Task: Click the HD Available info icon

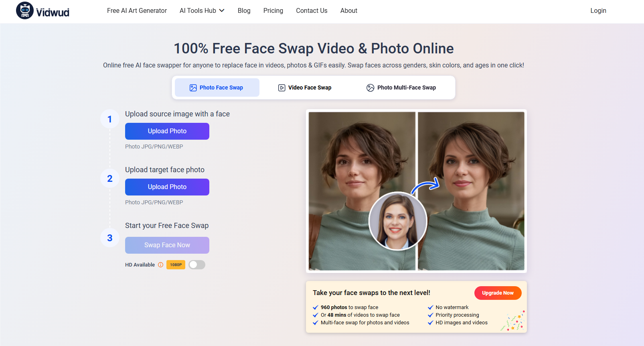Action: point(160,265)
